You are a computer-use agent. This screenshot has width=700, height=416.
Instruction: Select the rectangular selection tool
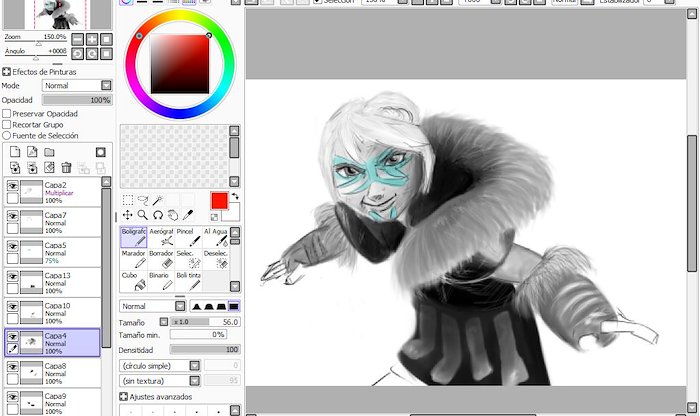(128, 200)
